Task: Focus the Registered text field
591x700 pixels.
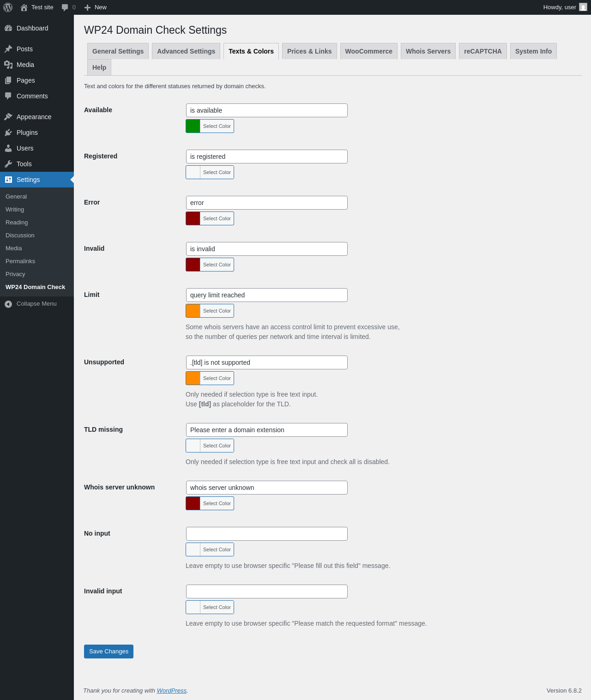Action: tap(266, 157)
